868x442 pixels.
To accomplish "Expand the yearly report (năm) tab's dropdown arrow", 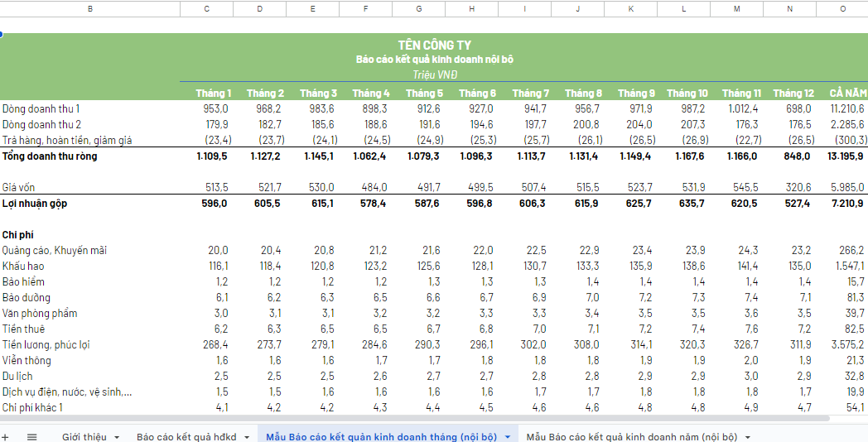I will [748, 436].
